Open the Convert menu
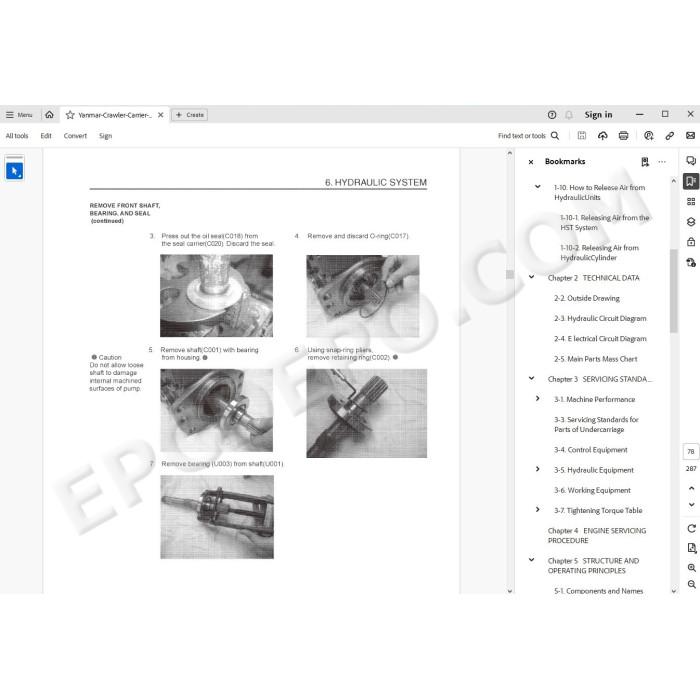The width and height of the screenshot is (700, 700). point(75,136)
